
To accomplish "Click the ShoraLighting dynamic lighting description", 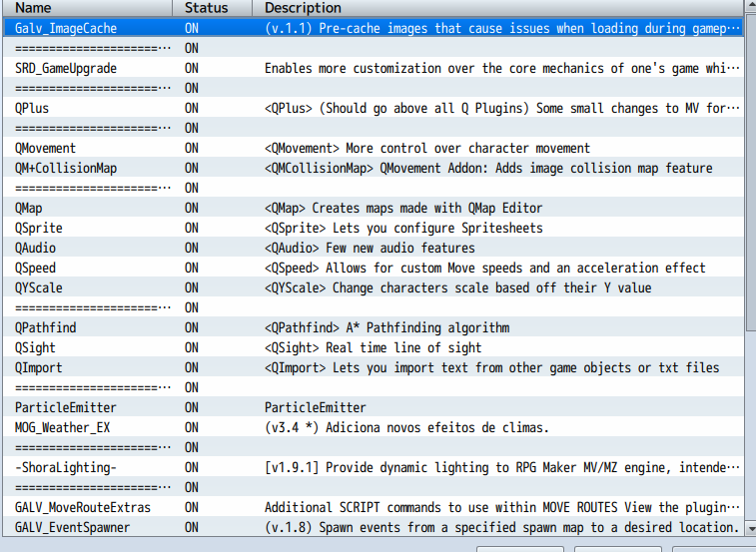I will tap(502, 467).
